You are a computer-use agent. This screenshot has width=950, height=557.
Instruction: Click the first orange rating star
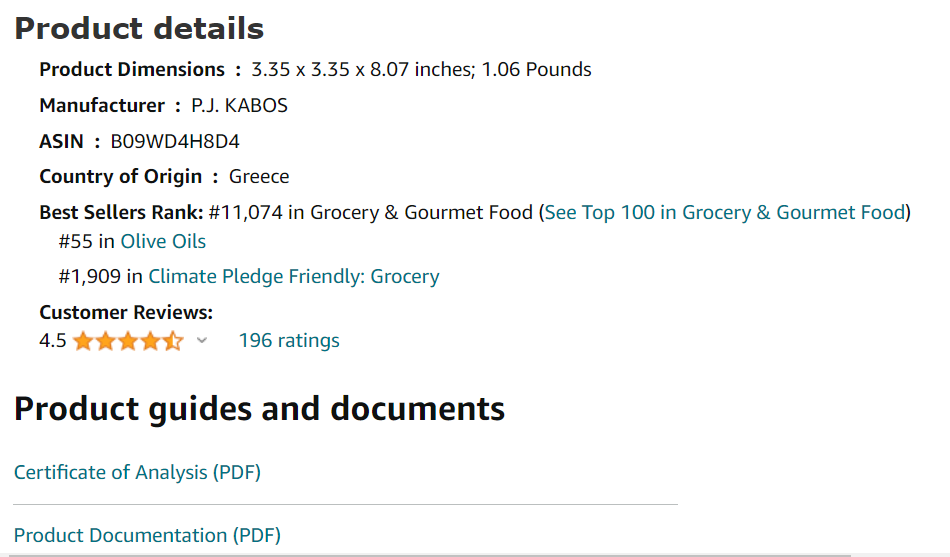point(83,341)
